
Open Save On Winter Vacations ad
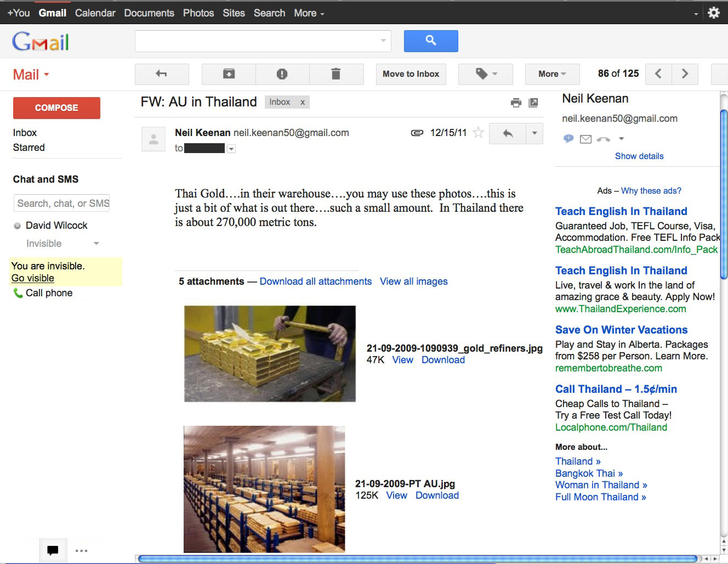point(621,330)
